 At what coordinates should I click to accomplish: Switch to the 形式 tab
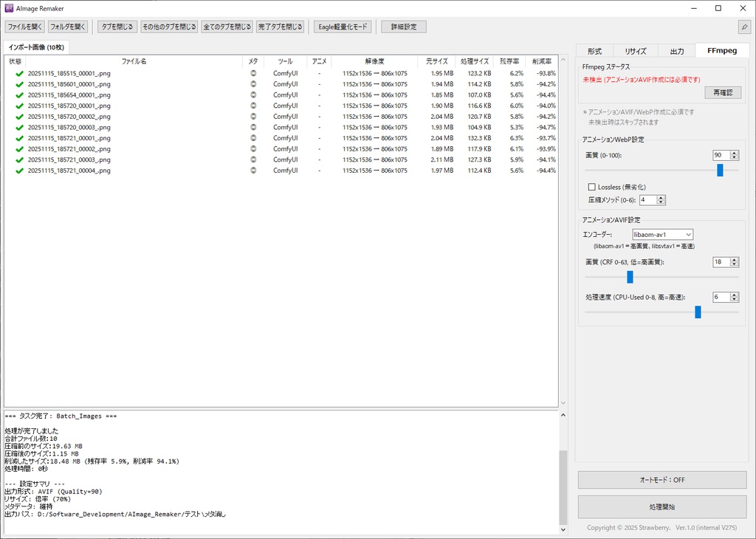coord(594,50)
